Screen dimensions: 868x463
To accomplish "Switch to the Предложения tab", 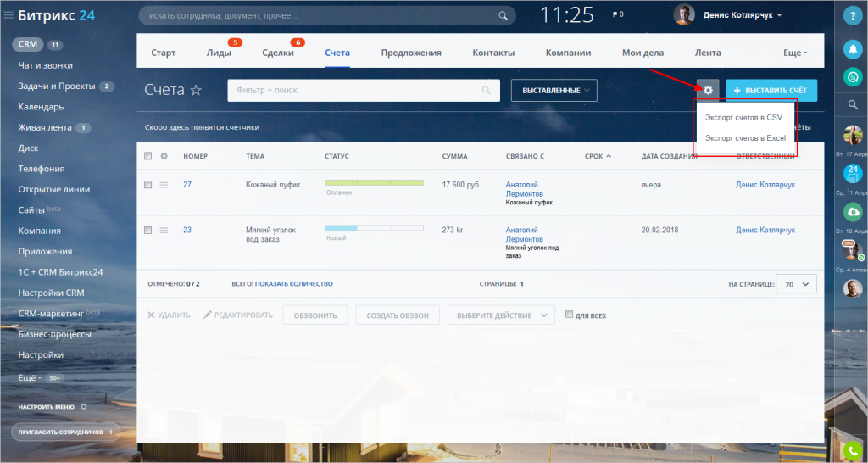I will 411,53.
